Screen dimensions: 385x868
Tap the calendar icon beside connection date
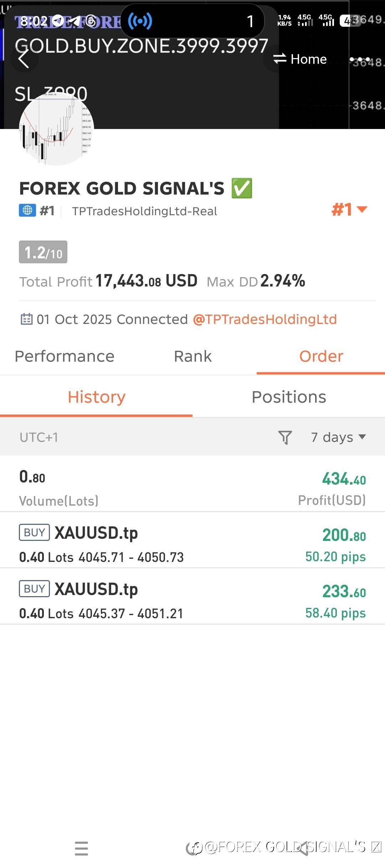point(27,319)
